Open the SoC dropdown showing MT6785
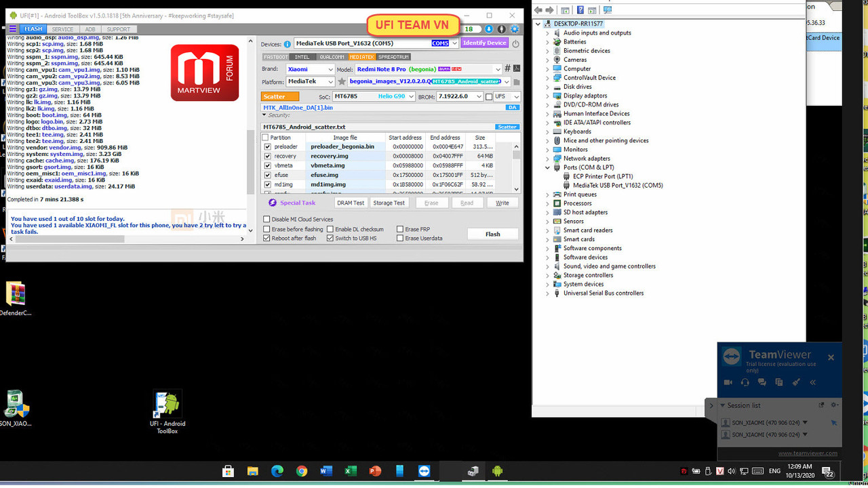868x488 pixels. tap(374, 96)
